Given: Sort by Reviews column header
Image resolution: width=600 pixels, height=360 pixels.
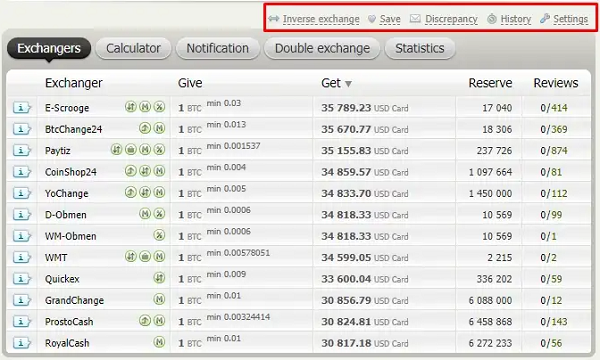Looking at the screenshot, I should coord(556,83).
